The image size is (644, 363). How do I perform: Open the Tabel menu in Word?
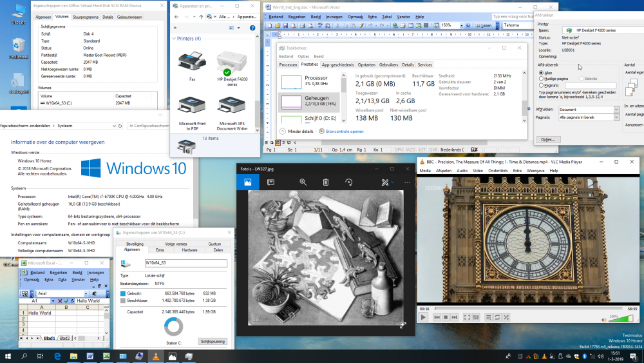(386, 17)
